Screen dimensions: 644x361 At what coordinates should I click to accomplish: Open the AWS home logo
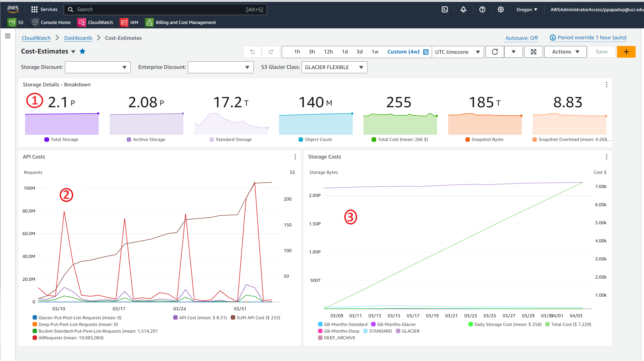click(x=13, y=9)
